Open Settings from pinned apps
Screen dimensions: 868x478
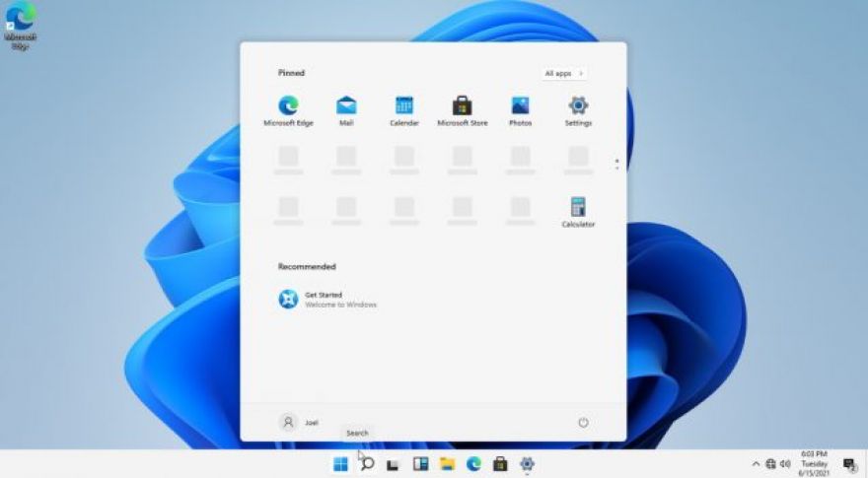578,110
